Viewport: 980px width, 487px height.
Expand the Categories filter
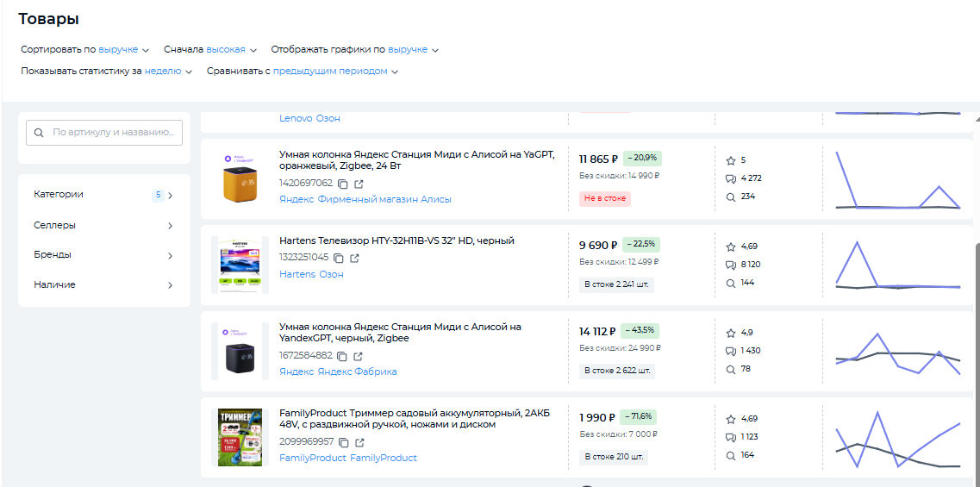tap(103, 195)
